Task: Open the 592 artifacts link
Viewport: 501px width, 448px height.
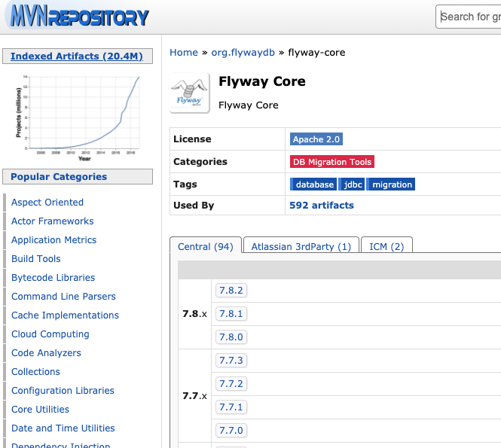Action: coord(322,206)
